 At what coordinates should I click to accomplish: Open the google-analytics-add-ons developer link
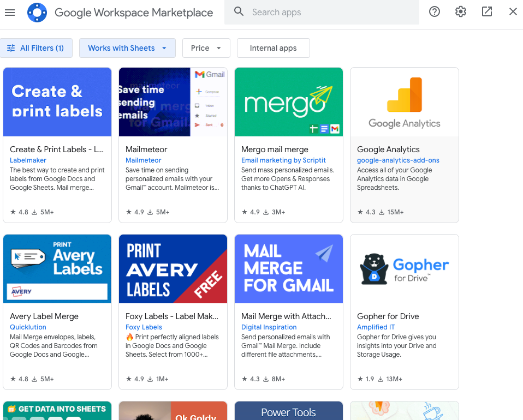[x=398, y=160]
